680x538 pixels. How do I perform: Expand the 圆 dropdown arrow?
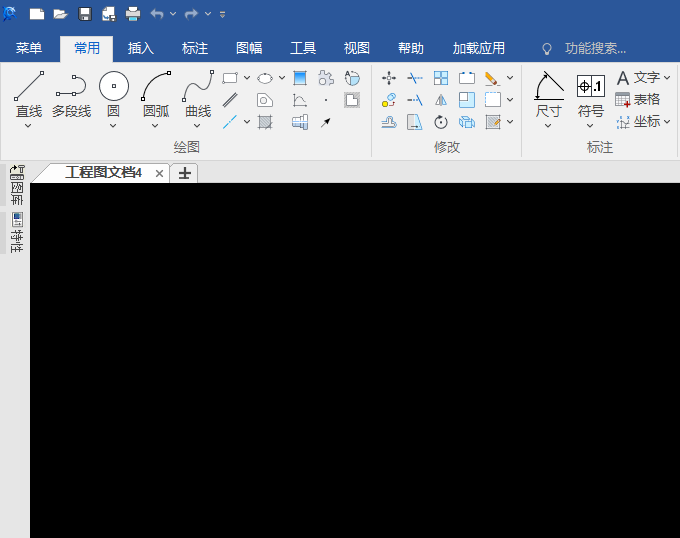[x=113, y=126]
